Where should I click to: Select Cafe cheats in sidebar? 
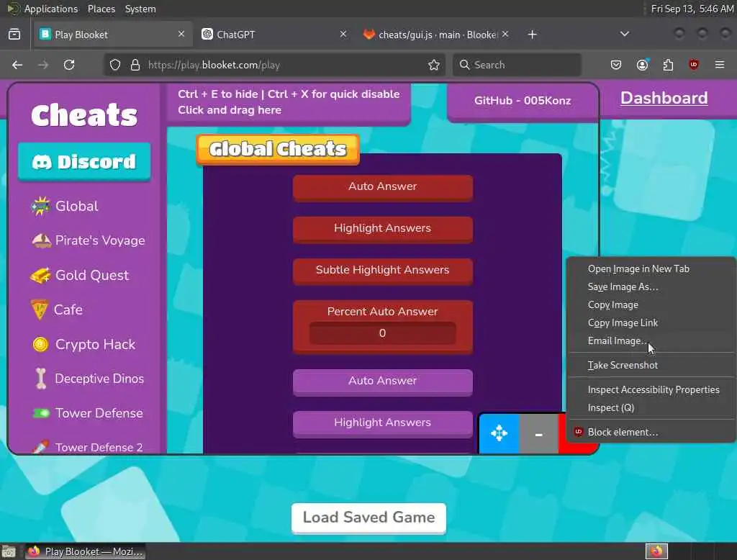(56, 310)
